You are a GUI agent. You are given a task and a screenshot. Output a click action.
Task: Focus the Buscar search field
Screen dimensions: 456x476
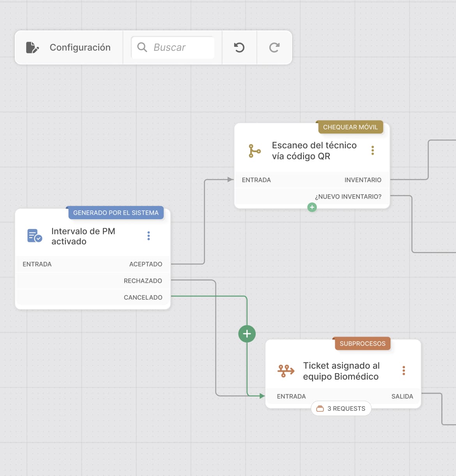tap(173, 47)
